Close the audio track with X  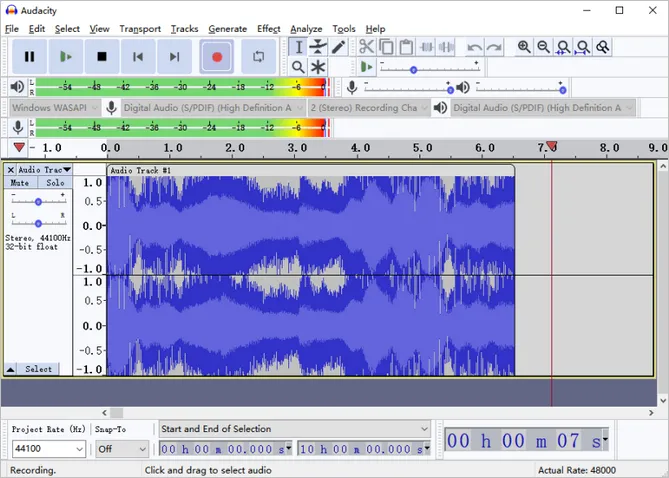11,170
